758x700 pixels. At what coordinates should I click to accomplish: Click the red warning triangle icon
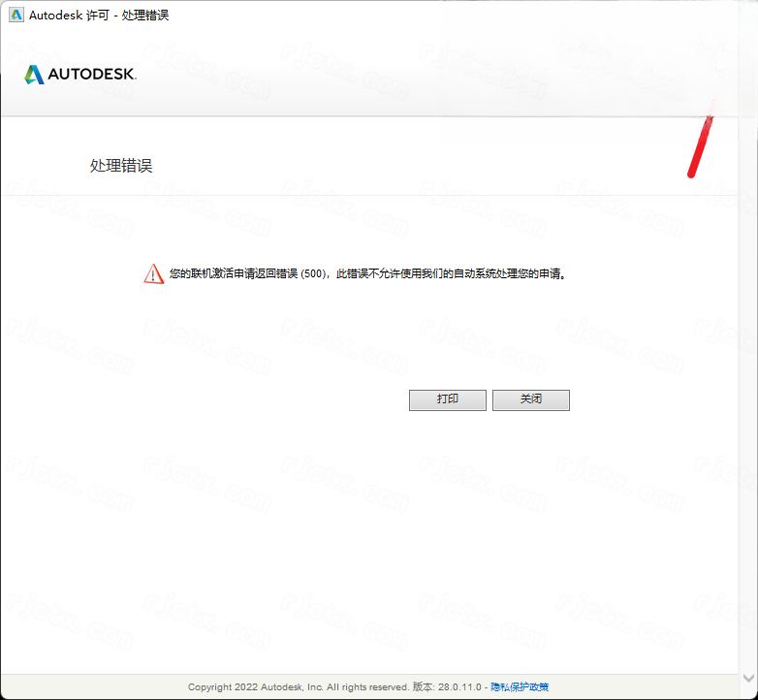coord(154,273)
